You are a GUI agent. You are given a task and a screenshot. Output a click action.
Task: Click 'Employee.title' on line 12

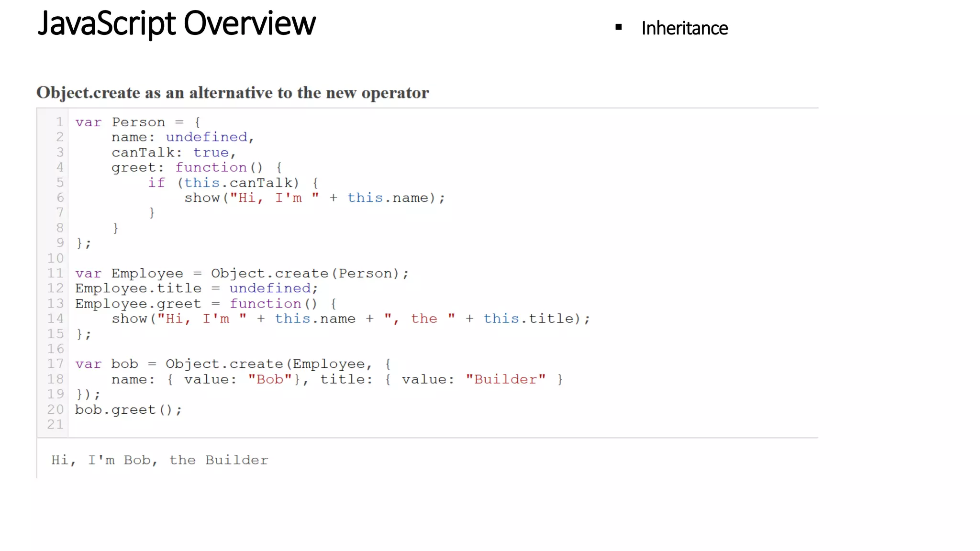click(138, 288)
